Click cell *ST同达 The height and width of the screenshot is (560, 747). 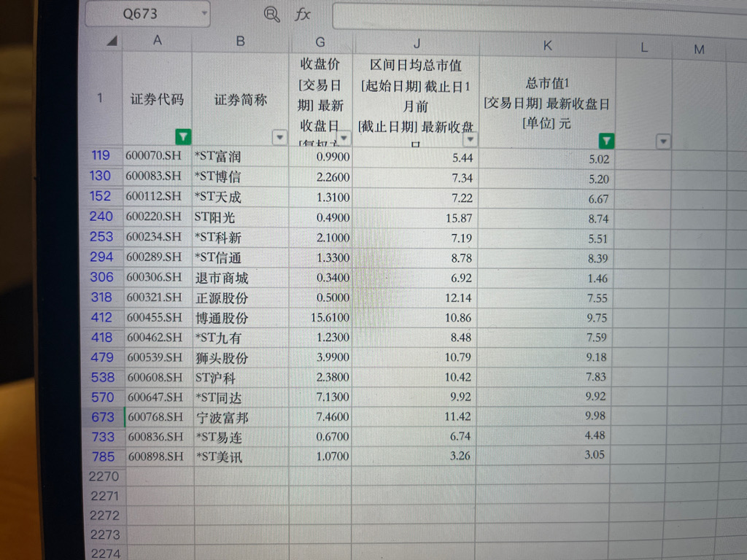click(x=241, y=397)
